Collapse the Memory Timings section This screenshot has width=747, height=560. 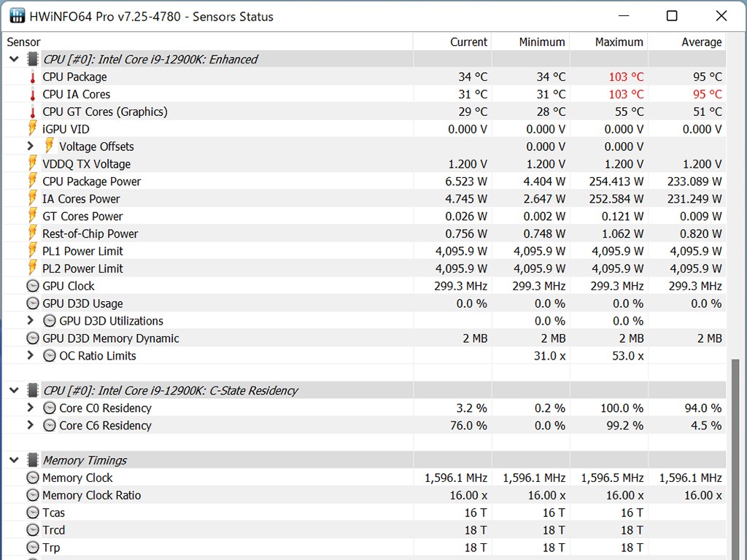click(14, 460)
